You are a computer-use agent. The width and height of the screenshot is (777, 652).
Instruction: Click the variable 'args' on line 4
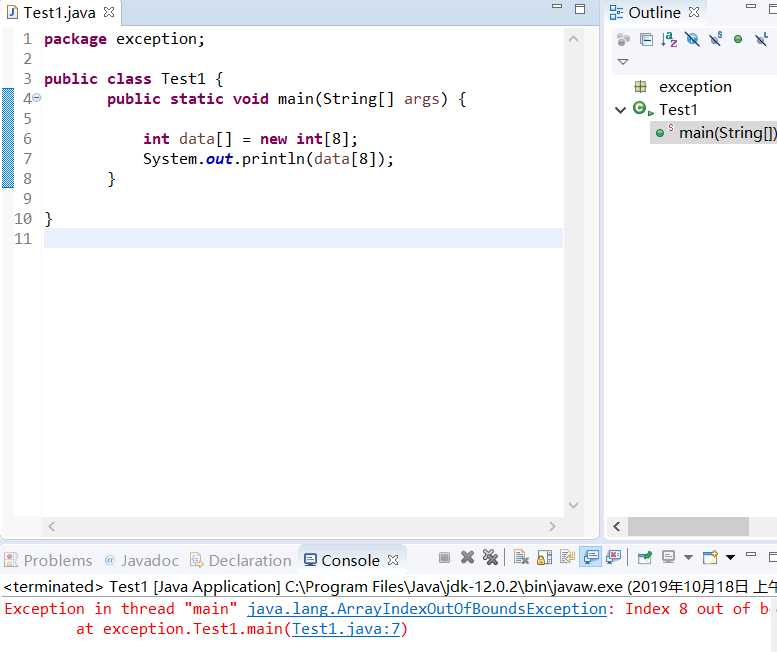point(422,99)
